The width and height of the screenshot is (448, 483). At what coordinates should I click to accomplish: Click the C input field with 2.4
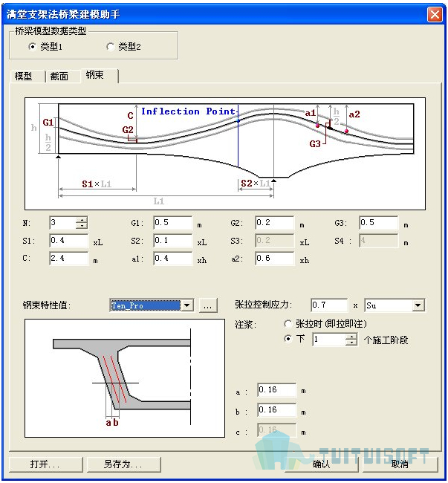tap(69, 258)
